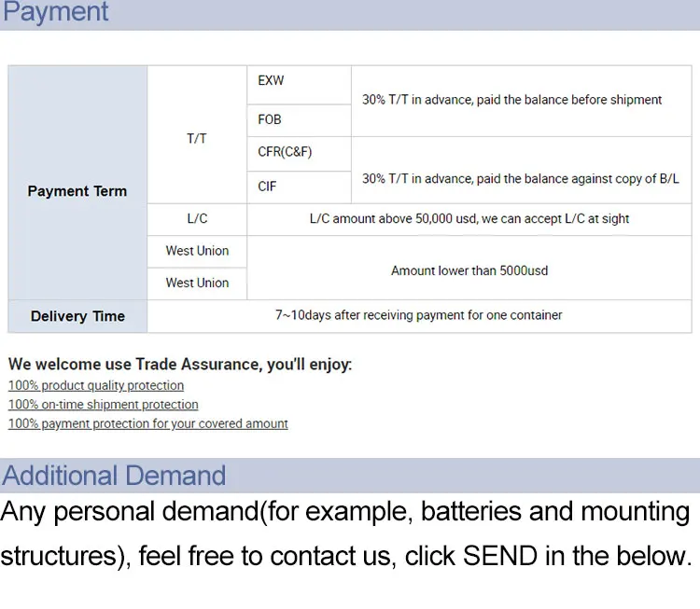Click the Payment section header
This screenshot has width=700, height=609.
[x=56, y=13]
